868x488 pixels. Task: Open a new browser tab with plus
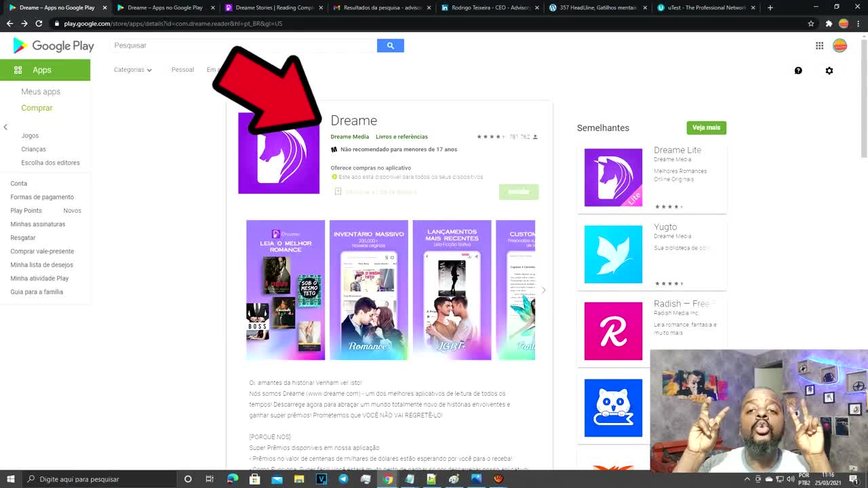coord(770,7)
